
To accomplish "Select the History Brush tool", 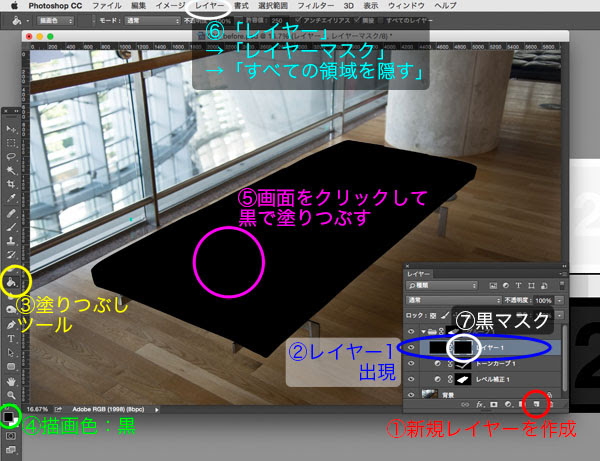I will 11,254.
